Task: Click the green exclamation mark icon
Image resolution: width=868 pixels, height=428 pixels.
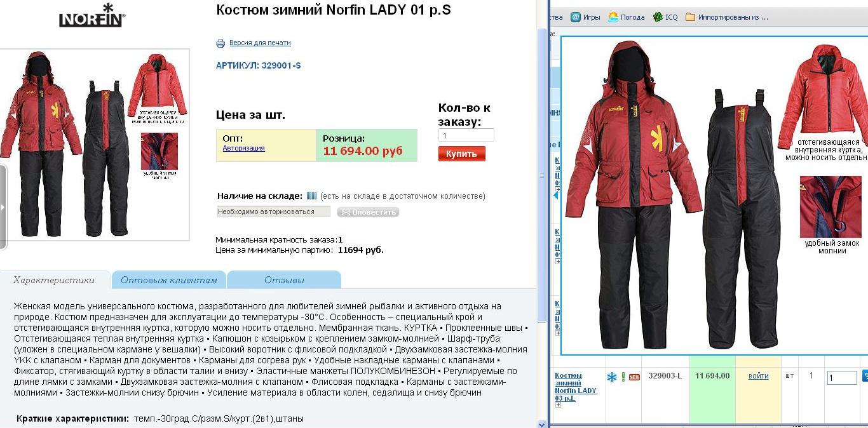Action: [x=623, y=377]
